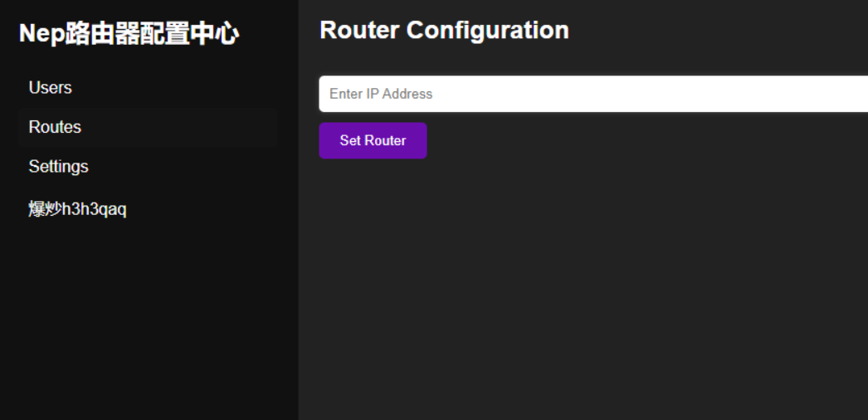Click the Router Configuration heading
Screen dimensions: 868x420
pos(444,31)
